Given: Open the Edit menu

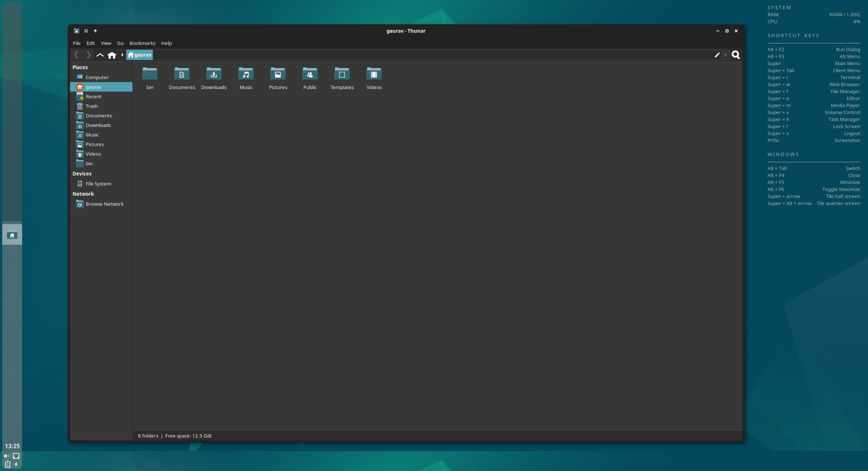Looking at the screenshot, I should [x=91, y=43].
